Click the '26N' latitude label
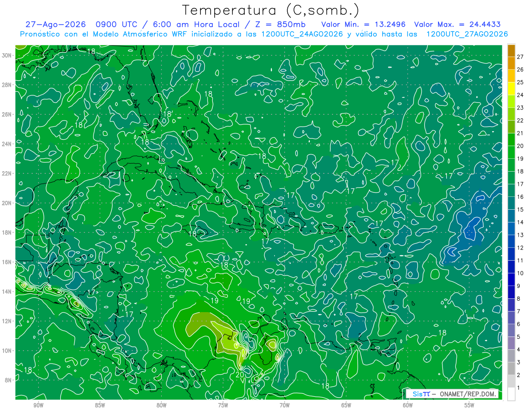Image resolution: width=532 pixels, height=411 pixels. [x=8, y=114]
